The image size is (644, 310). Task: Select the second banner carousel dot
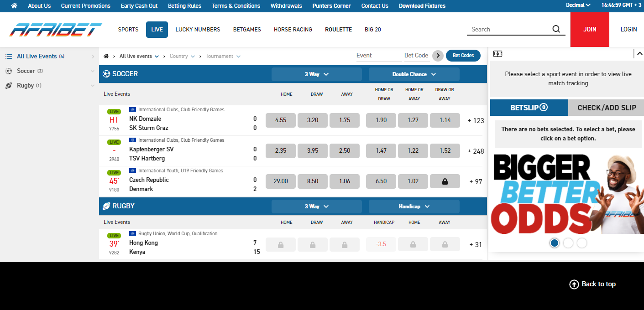[568, 243]
